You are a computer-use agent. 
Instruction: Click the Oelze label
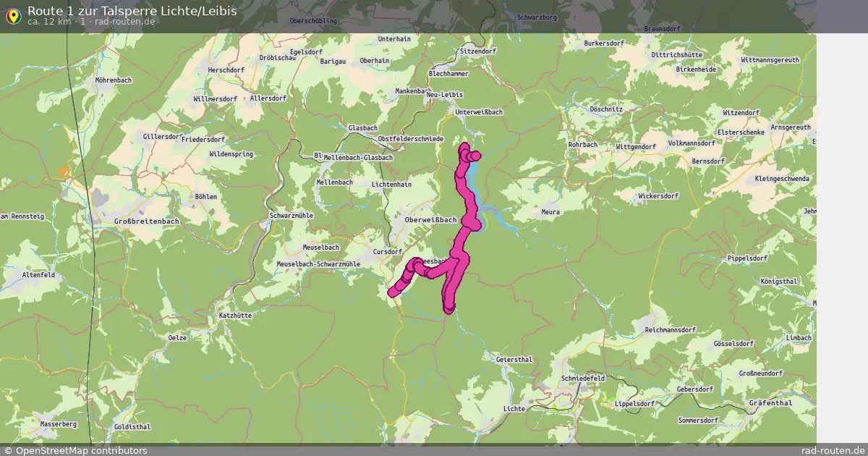[177, 338]
